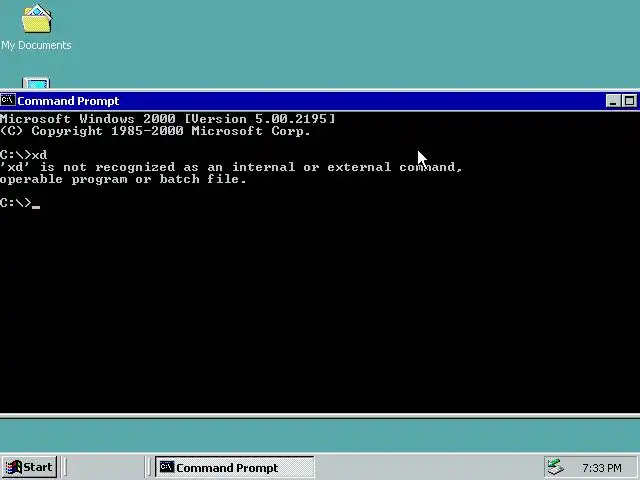Image resolution: width=640 pixels, height=480 pixels.
Task: Click the partially visible My Computer desktop icon
Action: tap(36, 83)
